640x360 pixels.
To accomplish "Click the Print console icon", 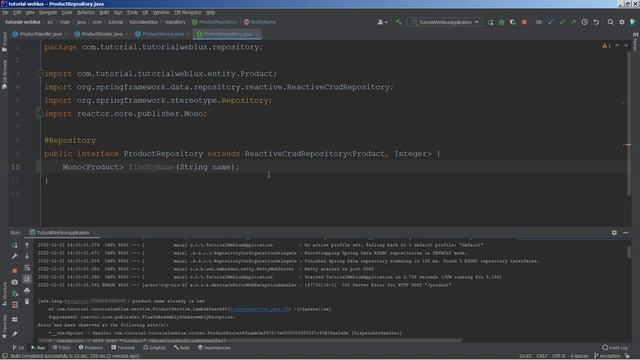I will coord(27,291).
